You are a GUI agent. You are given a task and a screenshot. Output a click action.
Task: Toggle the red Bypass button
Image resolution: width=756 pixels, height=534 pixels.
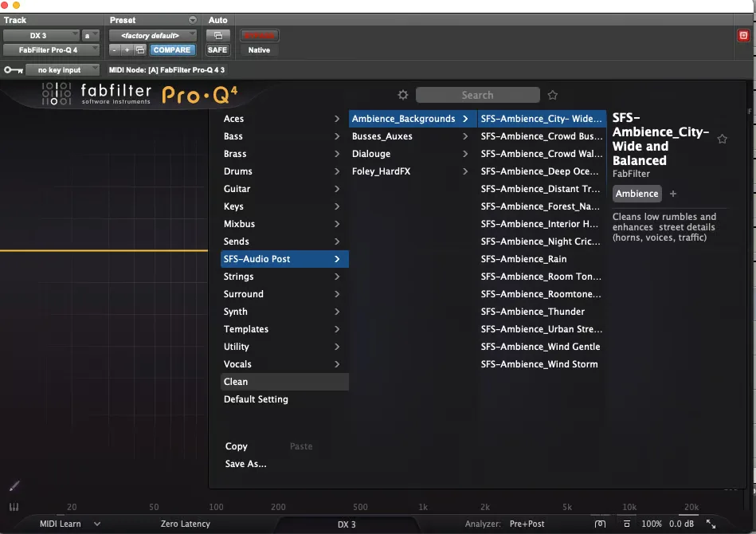(259, 35)
